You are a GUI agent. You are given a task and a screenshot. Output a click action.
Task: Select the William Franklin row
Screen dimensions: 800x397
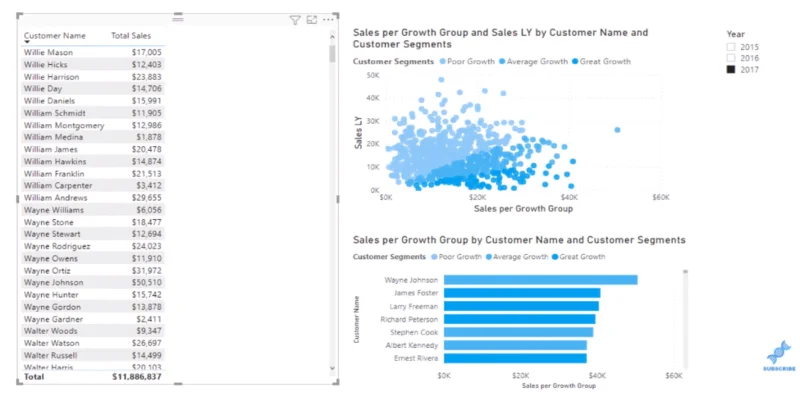pyautogui.click(x=93, y=173)
